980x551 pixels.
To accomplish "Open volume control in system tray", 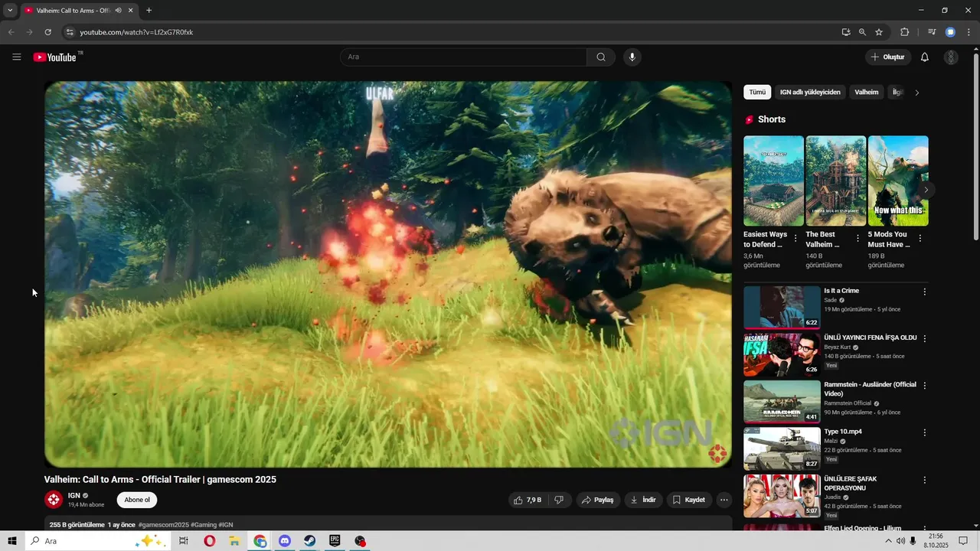I will pyautogui.click(x=900, y=541).
